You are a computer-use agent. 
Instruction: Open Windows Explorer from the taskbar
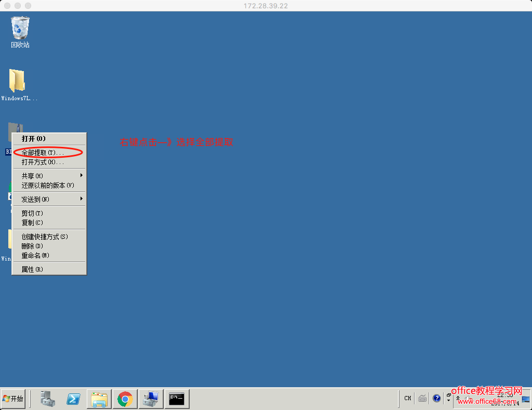coord(99,399)
